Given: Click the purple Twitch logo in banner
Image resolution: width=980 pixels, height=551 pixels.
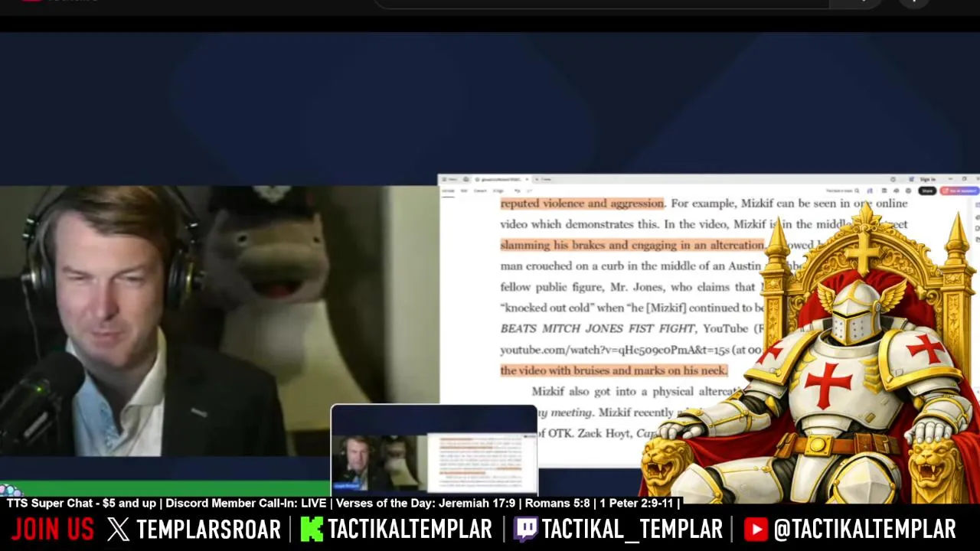Looking at the screenshot, I should coord(525,530).
